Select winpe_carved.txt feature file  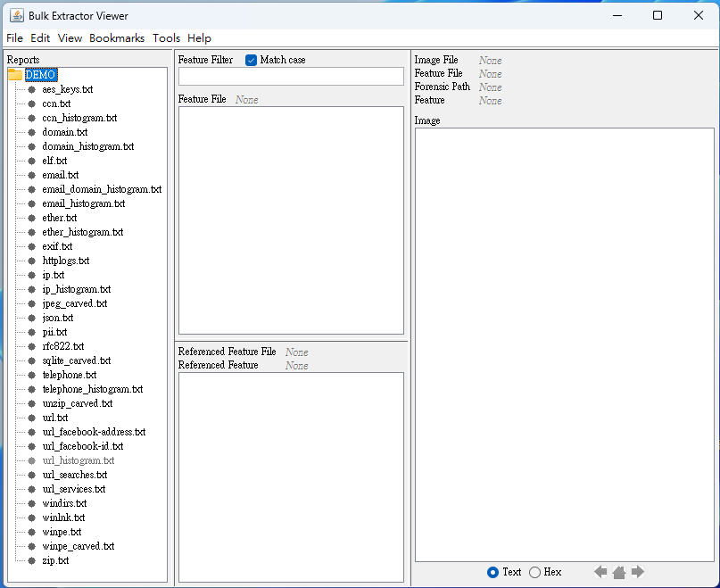[x=79, y=546]
